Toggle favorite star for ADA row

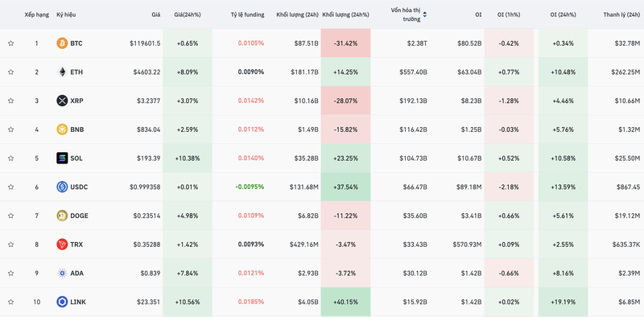click(x=10, y=273)
